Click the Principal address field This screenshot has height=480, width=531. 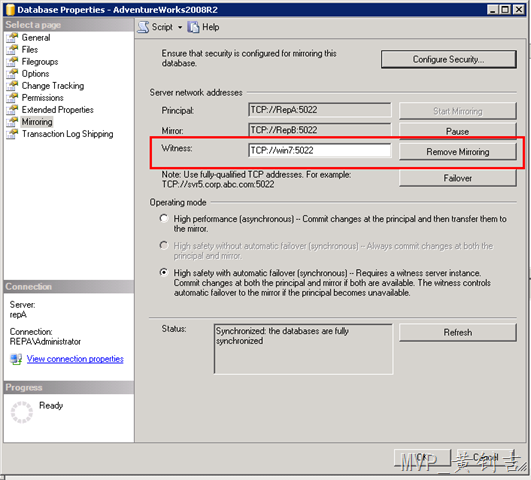click(319, 110)
